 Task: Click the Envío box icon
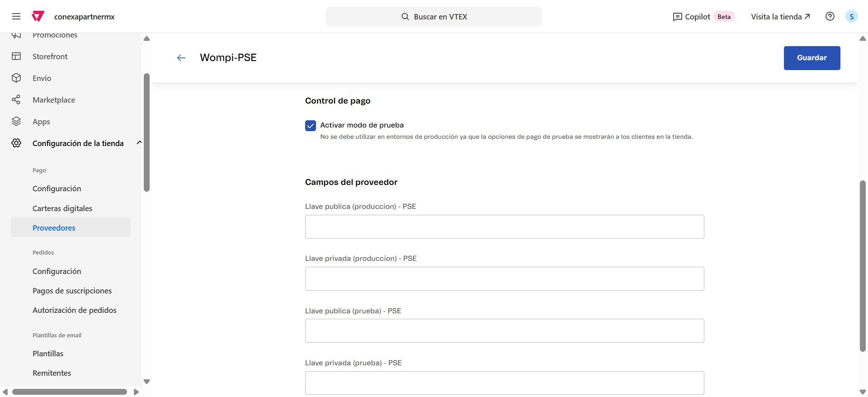[x=16, y=78]
